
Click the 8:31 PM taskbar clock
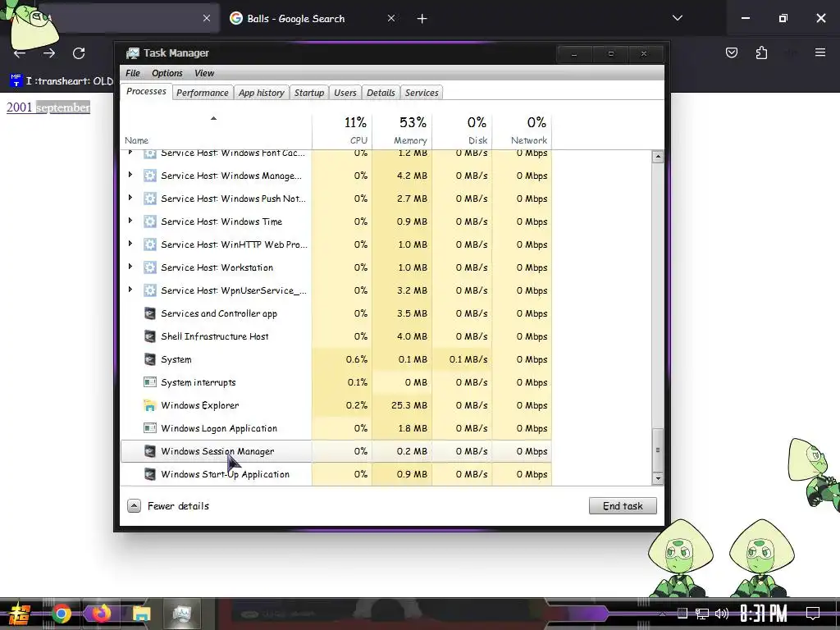point(764,614)
